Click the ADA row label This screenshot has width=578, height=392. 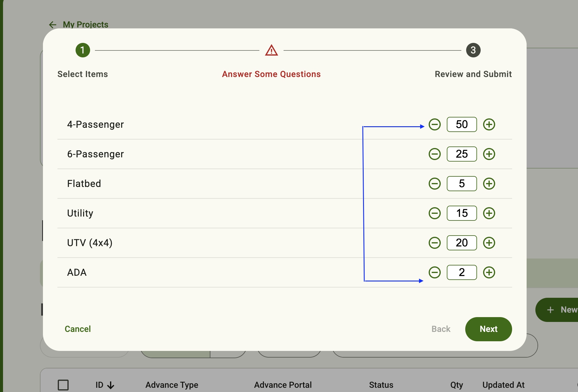click(77, 272)
